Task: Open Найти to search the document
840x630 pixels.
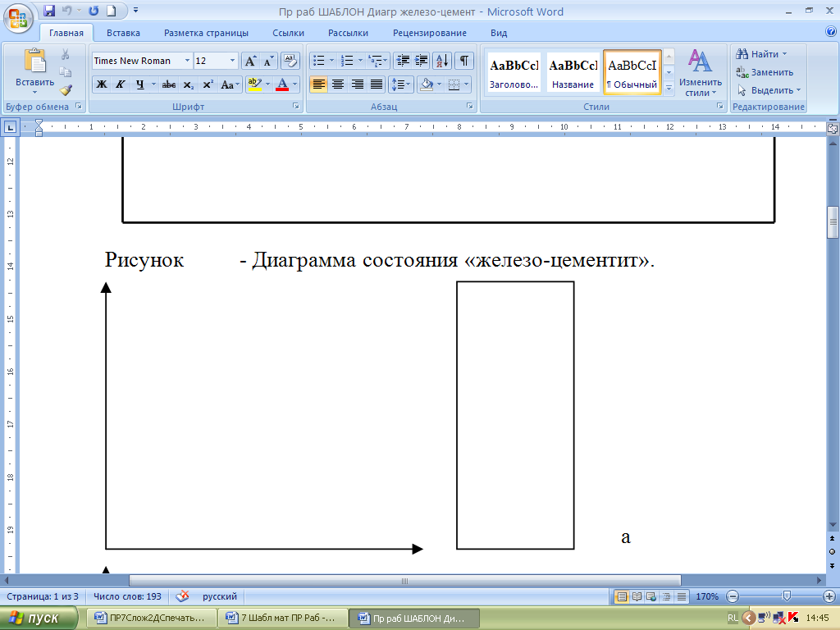Action: [x=761, y=54]
